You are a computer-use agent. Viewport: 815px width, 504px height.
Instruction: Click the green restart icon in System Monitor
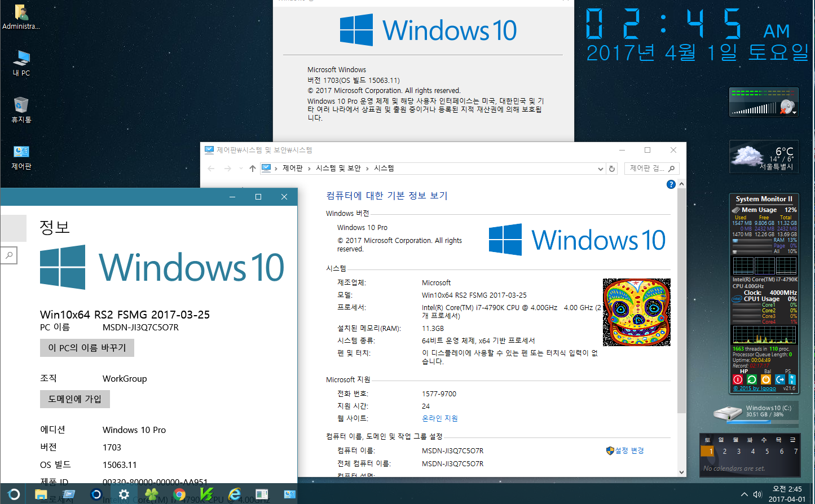coord(751,379)
